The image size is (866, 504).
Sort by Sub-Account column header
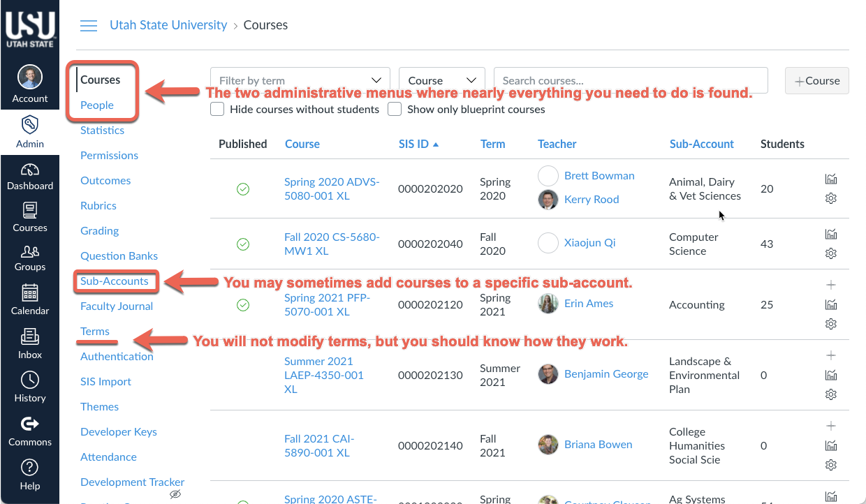point(701,144)
